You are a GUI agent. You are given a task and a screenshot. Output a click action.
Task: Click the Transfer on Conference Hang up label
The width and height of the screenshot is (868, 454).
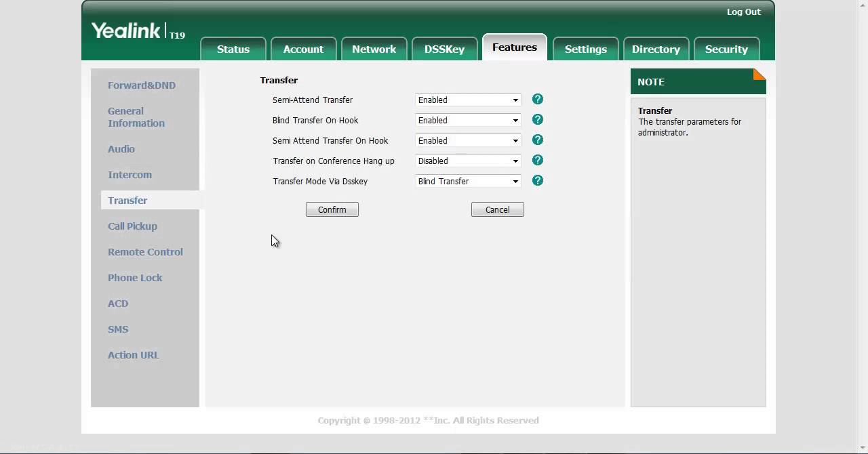click(334, 161)
